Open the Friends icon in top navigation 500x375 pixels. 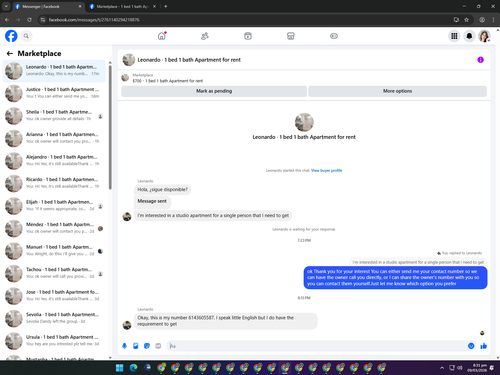205,36
